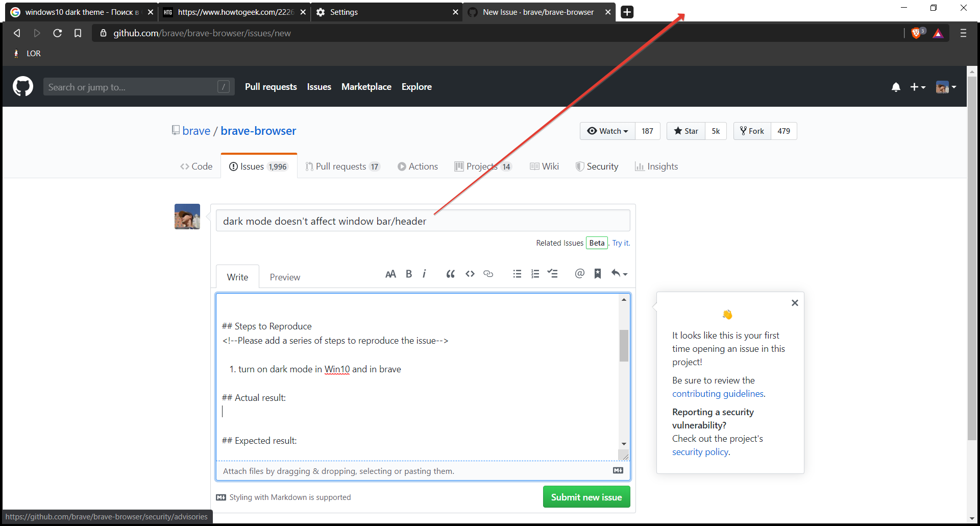Click the Brave Shields lion icon
The image size is (980, 526).
pos(916,33)
